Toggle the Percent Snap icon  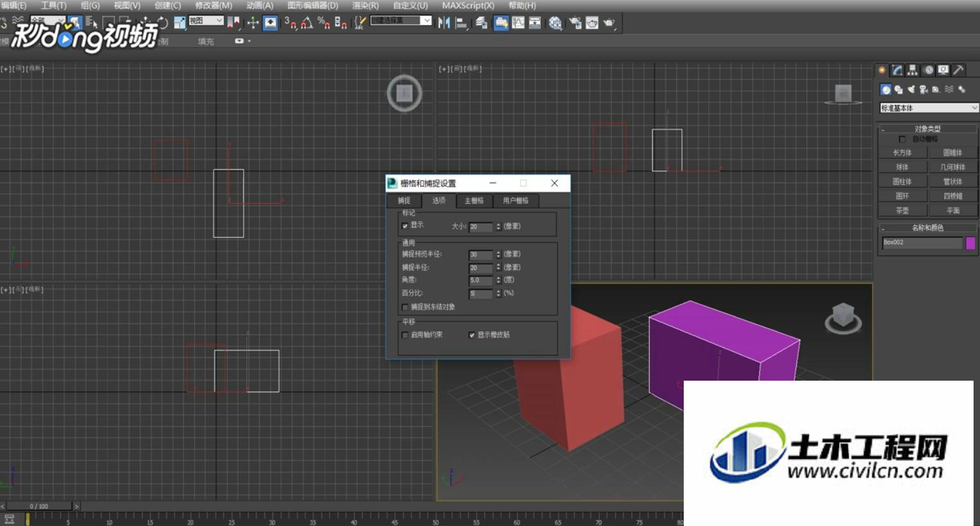(324, 23)
